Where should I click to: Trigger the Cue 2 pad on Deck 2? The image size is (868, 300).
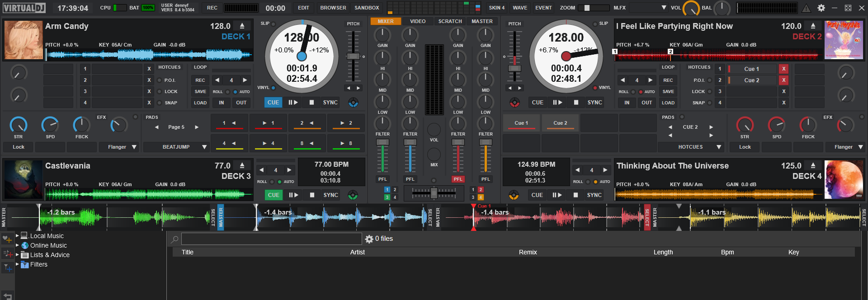[x=560, y=123]
